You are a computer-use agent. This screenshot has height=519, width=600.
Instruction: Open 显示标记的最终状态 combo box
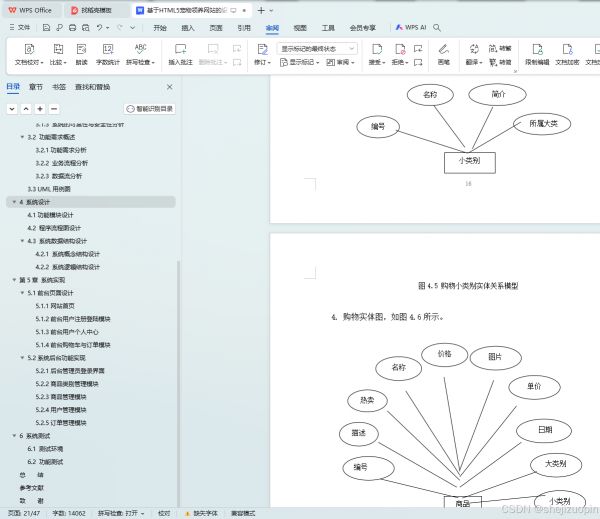(x=317, y=49)
